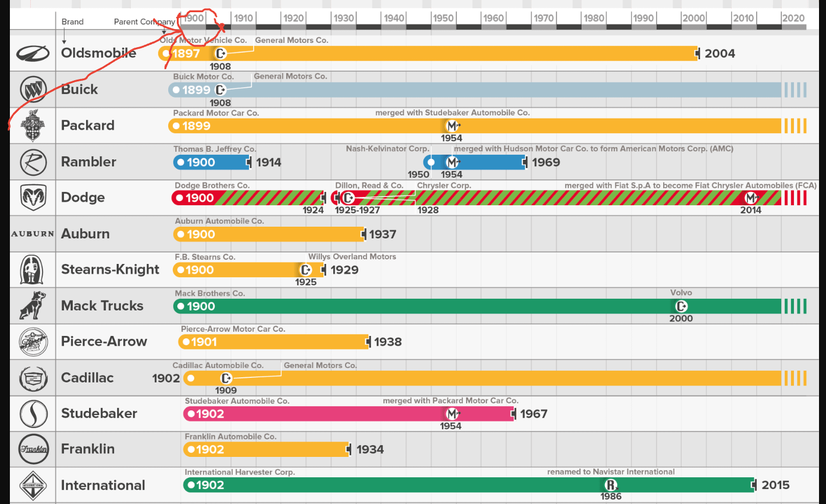Select Rambler's 1969 end year

point(546,162)
